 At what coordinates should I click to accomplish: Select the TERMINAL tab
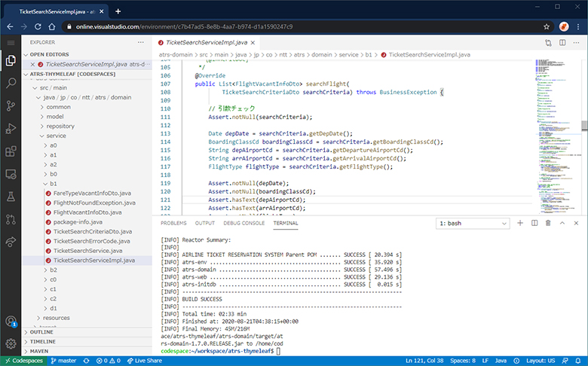(286, 223)
